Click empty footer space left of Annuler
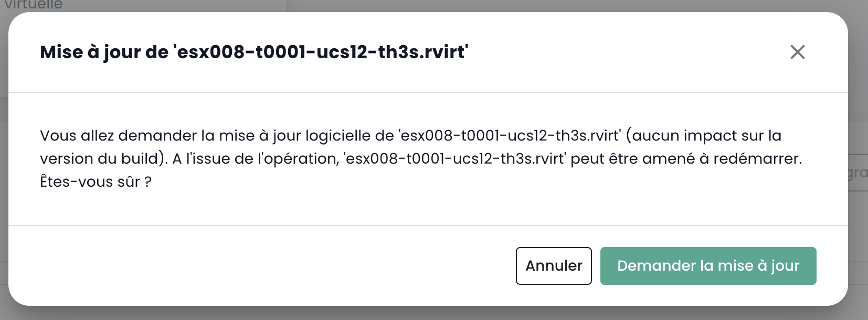This screenshot has width=868, height=320. [x=262, y=266]
